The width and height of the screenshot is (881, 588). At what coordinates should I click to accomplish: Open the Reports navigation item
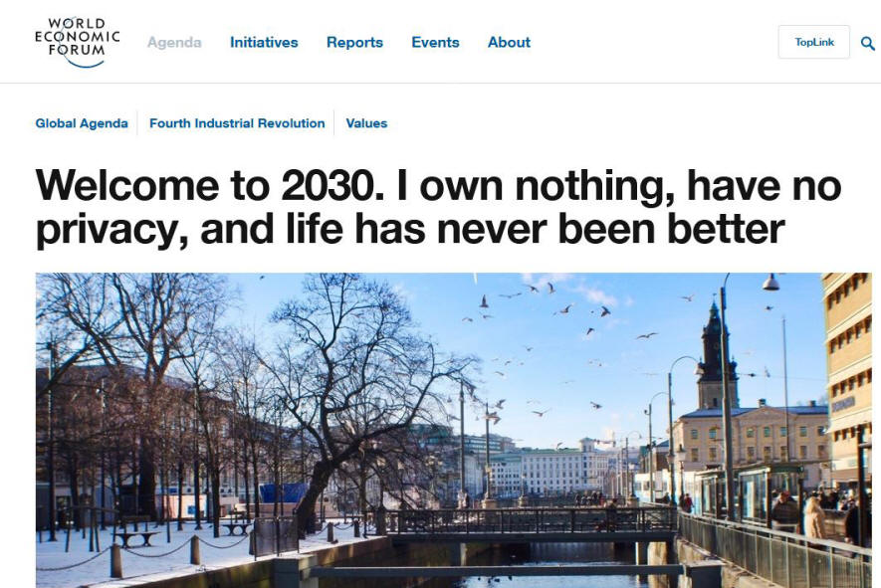[354, 42]
